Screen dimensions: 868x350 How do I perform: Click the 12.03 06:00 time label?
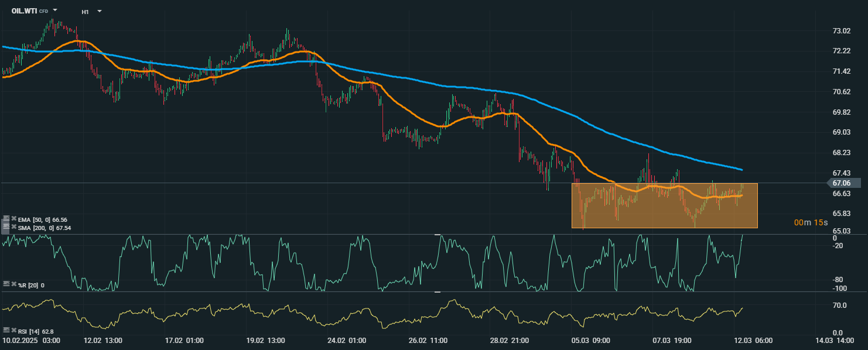pyautogui.click(x=754, y=340)
